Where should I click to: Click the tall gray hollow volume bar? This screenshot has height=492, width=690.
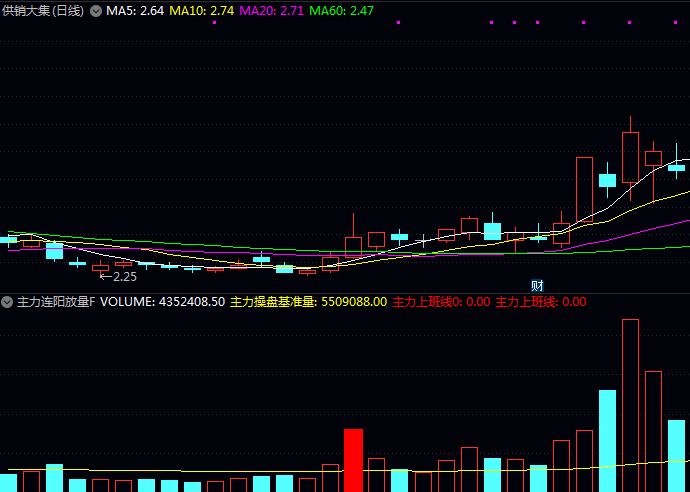point(653,430)
